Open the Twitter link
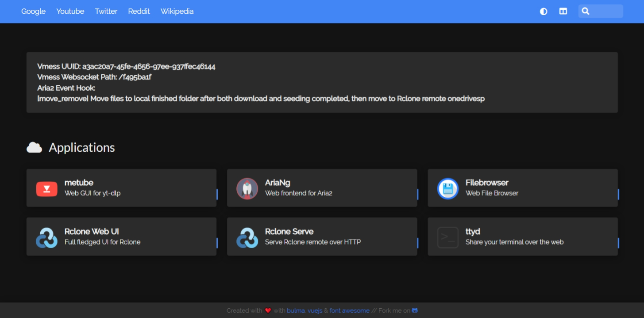 click(106, 11)
